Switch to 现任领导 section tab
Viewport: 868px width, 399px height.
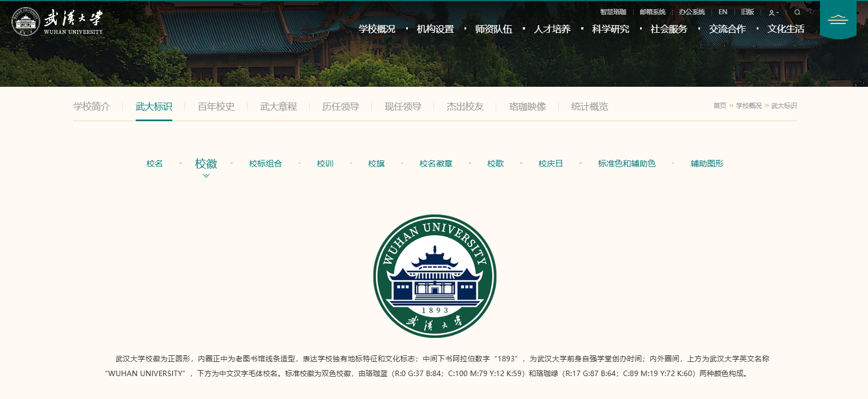pyautogui.click(x=403, y=106)
